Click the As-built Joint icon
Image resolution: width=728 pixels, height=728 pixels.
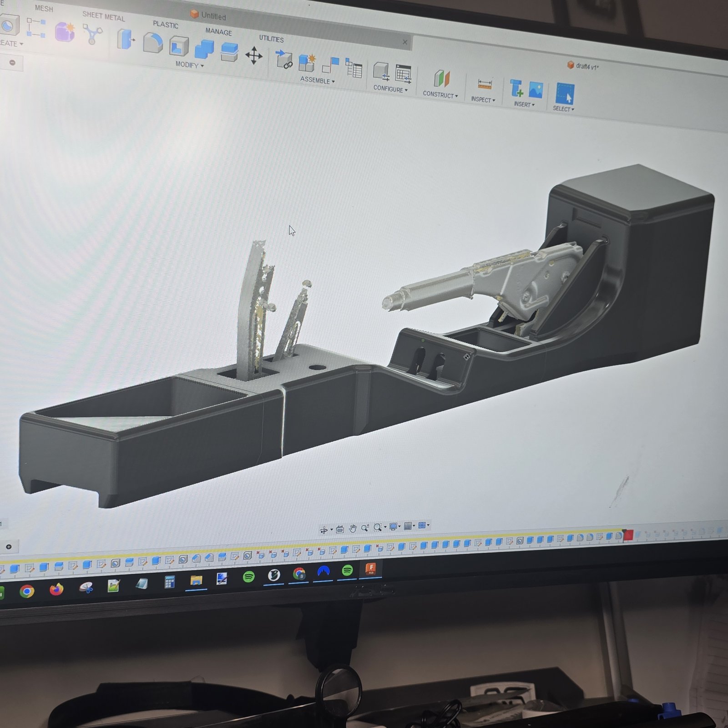[x=330, y=65]
